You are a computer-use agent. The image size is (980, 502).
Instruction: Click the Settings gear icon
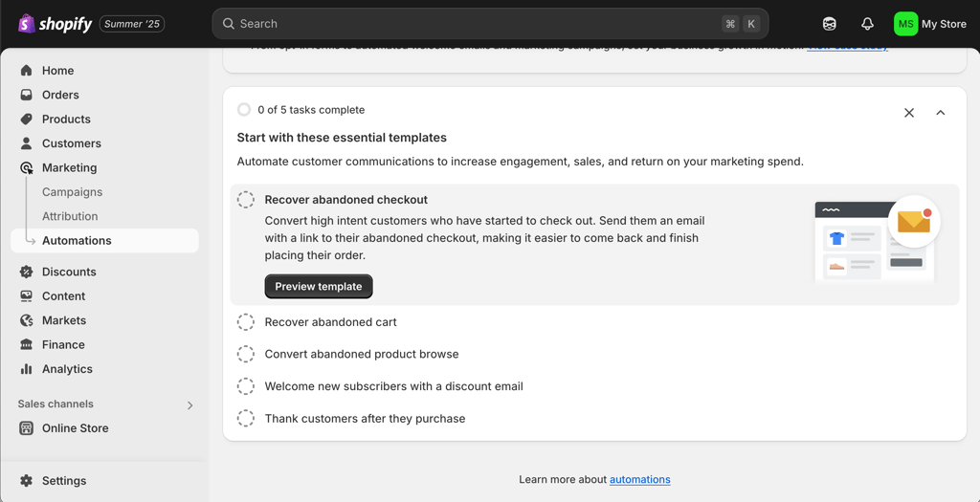tap(26, 481)
